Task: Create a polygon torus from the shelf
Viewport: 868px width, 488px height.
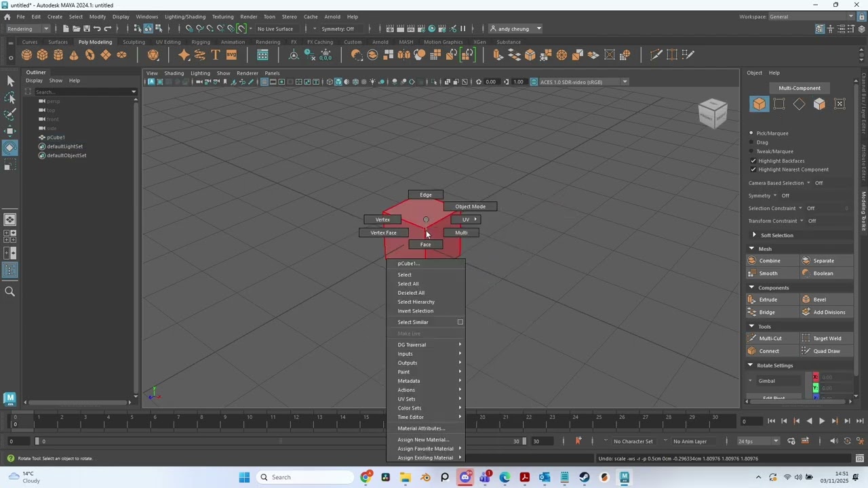Action: 90,55
